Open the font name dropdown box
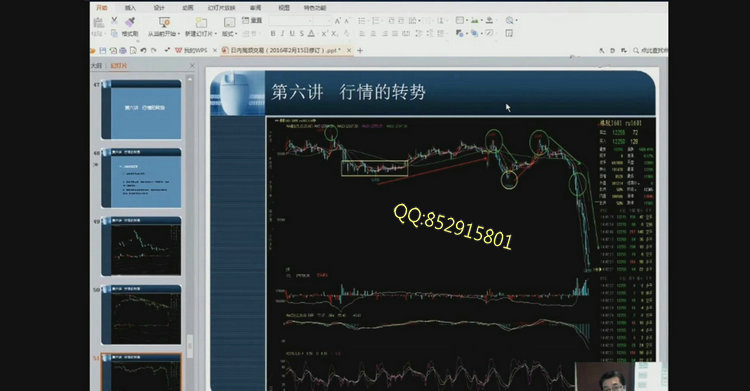This screenshot has height=391, width=750. pyautogui.click(x=290, y=21)
